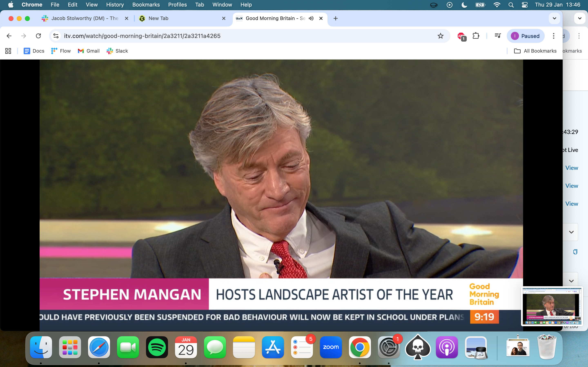The width and height of the screenshot is (588, 367).
Task: Open the Chrome extensions puzzle icon
Action: tap(476, 36)
